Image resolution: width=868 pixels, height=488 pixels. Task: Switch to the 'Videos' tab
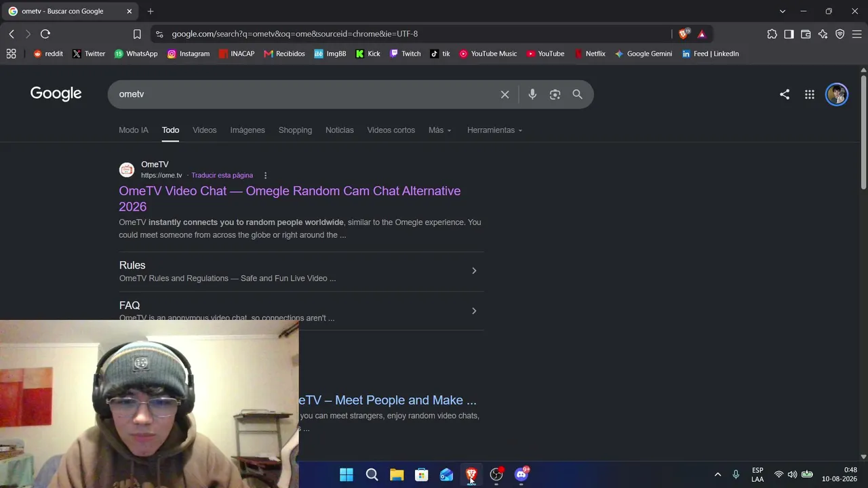click(204, 130)
